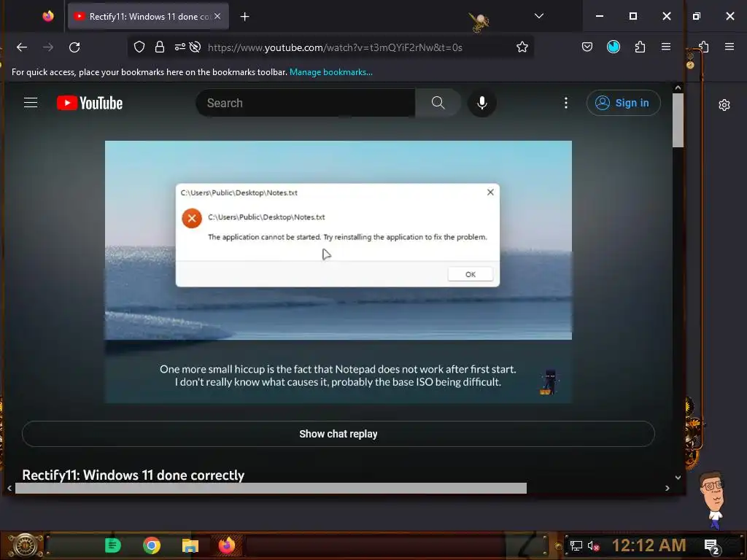This screenshot has width=747, height=560.
Task: Open the tracking protection shield icon
Action: pos(139,47)
